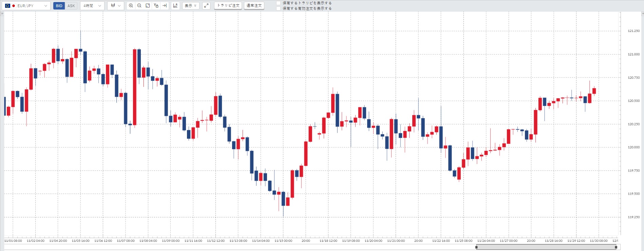The image size is (644, 251).
Task: Click the zoom out magnifier icon
Action: click(x=139, y=6)
